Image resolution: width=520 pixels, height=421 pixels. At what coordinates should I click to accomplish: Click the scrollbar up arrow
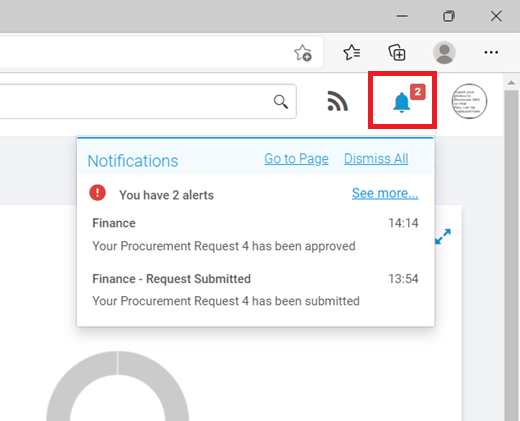click(511, 83)
